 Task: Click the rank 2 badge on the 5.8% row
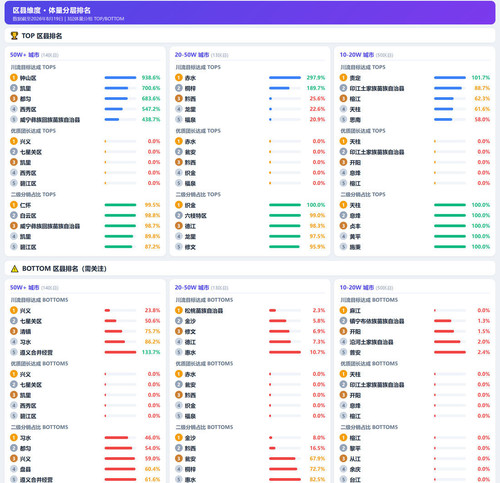(179, 321)
